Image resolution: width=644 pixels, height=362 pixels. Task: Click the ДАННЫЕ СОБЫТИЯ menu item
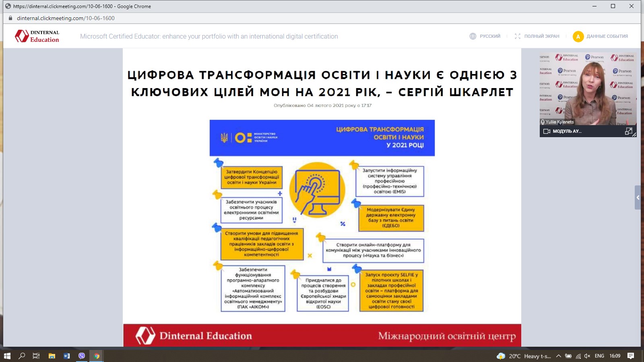point(607,36)
